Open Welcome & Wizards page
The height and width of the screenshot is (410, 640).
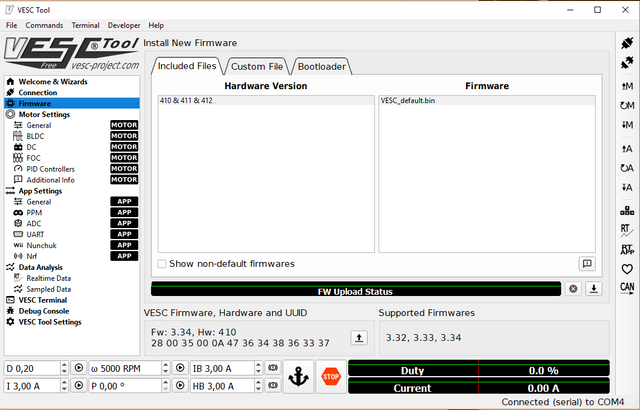click(72, 82)
